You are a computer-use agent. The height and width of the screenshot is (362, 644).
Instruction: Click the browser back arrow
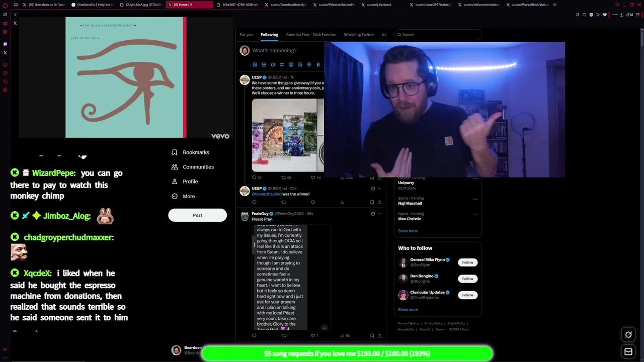click(x=15, y=15)
